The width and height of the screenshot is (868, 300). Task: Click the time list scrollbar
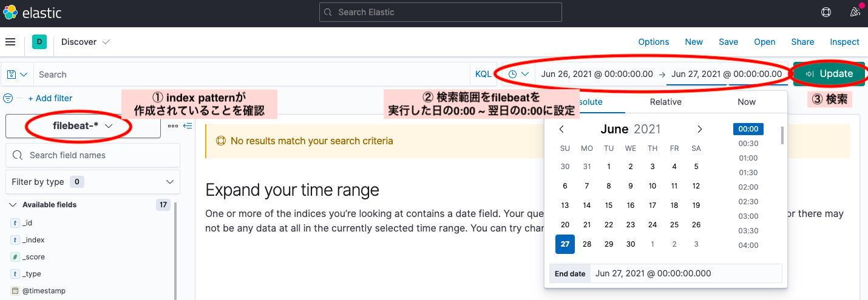782,135
